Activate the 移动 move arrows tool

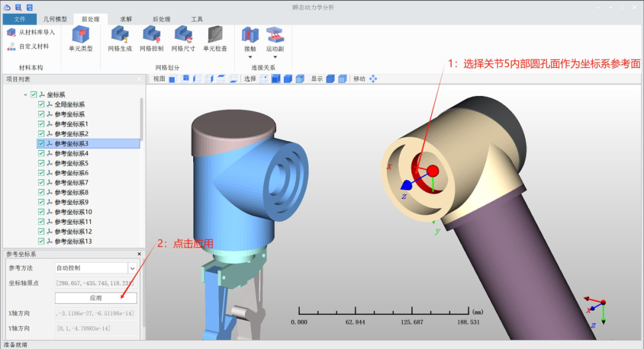(x=373, y=79)
